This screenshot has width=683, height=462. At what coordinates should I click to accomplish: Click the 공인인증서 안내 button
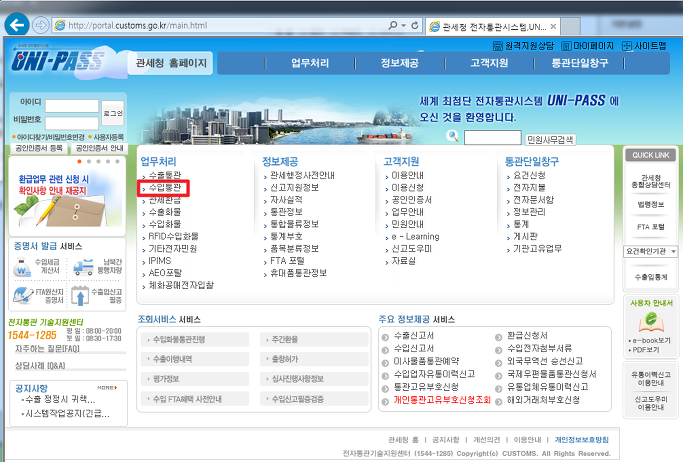pos(99,148)
